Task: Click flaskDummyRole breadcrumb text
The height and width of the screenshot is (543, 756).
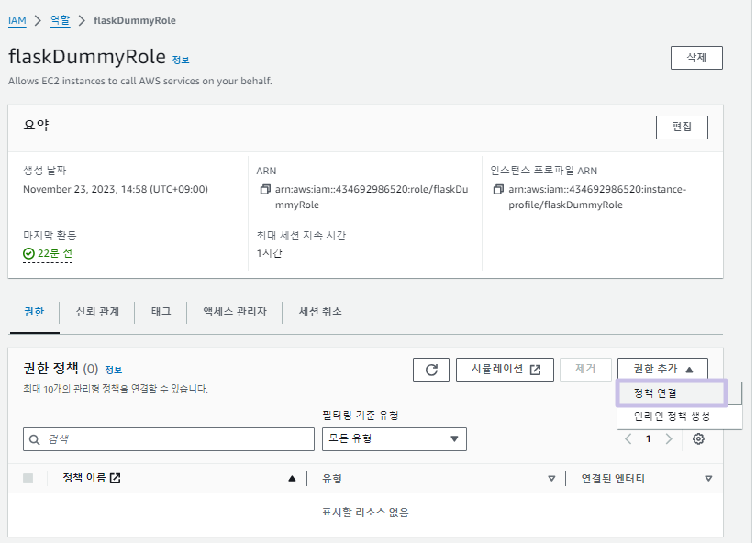Action: tap(135, 21)
